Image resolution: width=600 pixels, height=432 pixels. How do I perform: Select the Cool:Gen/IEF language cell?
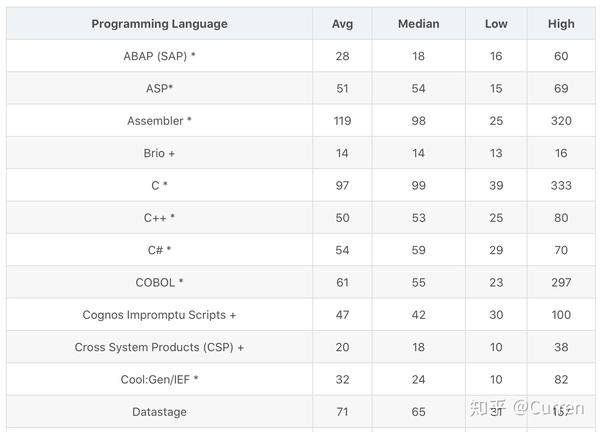[159, 380]
